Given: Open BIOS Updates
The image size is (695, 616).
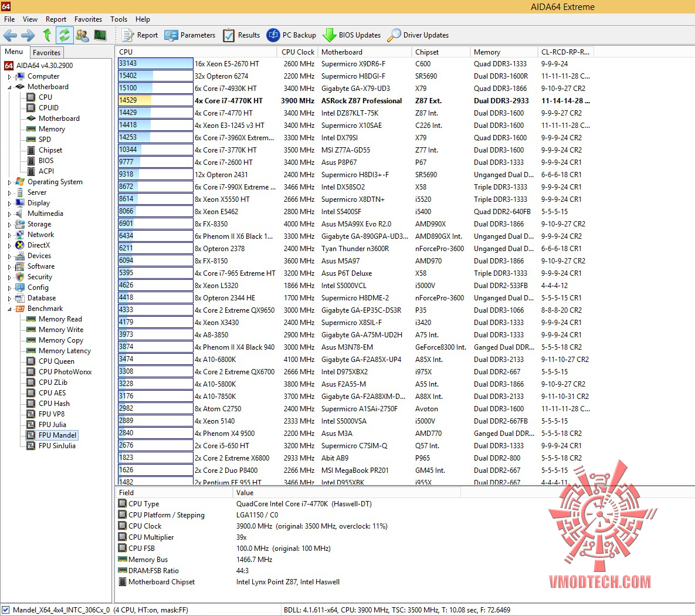Looking at the screenshot, I should click(351, 35).
